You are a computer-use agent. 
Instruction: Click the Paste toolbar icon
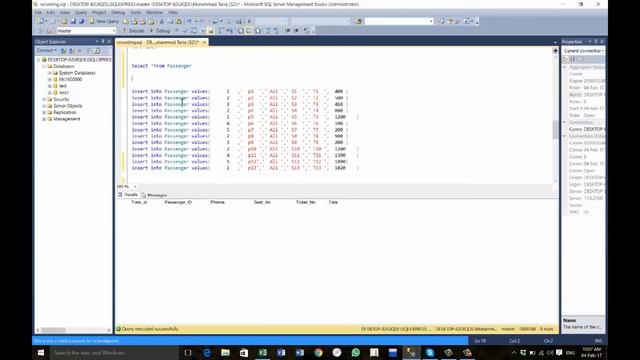click(178, 21)
